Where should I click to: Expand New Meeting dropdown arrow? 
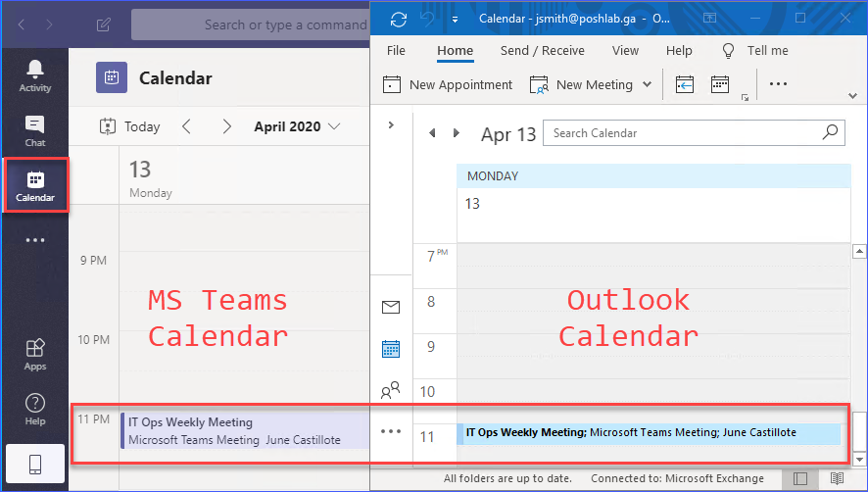(647, 84)
